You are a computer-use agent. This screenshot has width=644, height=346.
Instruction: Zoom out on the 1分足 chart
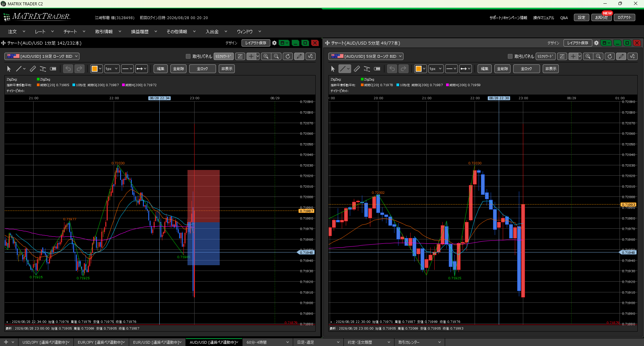click(276, 56)
